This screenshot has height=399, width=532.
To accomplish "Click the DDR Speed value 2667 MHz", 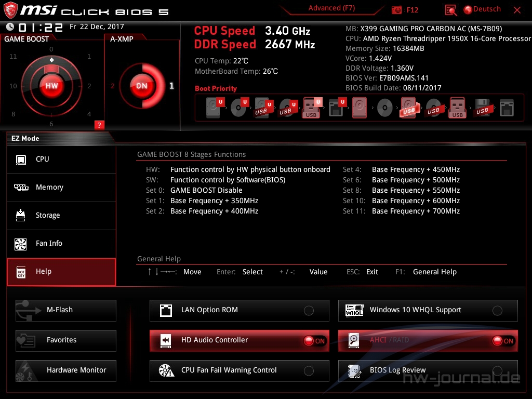I will (x=290, y=45).
